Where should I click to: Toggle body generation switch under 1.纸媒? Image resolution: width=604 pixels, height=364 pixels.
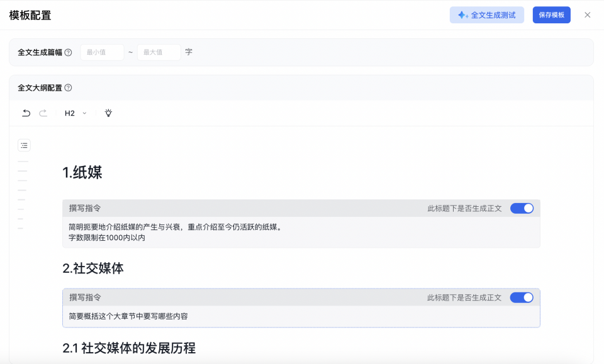[x=522, y=208]
